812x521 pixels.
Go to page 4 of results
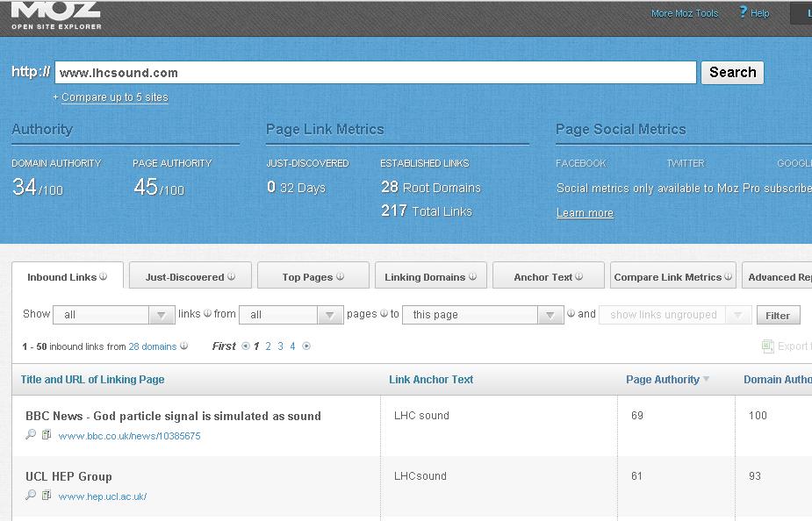(292, 346)
